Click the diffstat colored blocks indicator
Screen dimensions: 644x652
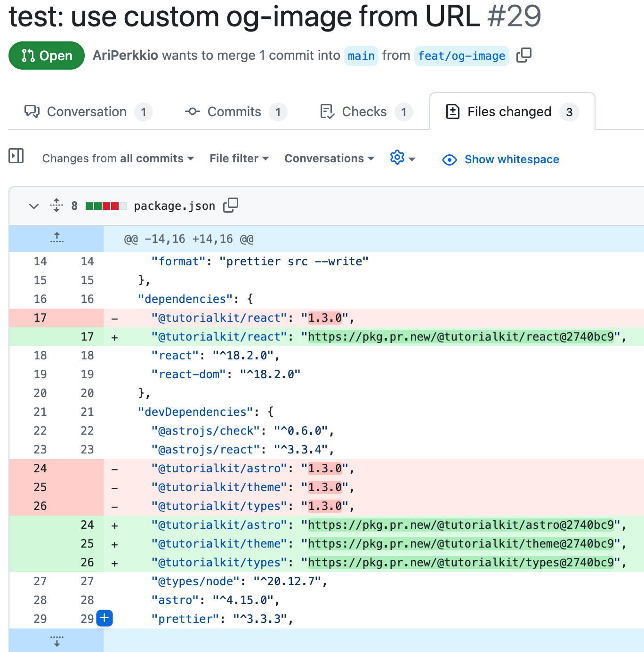tap(106, 206)
